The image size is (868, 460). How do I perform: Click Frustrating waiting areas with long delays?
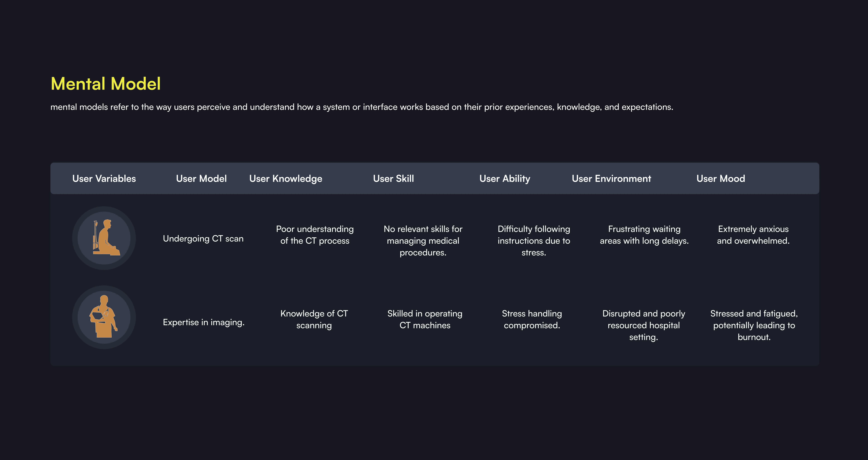click(644, 235)
